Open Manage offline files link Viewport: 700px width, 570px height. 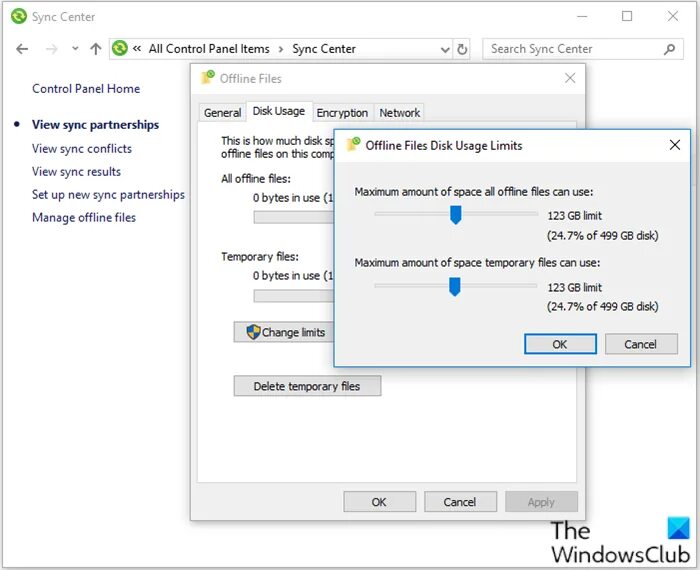pyautogui.click(x=84, y=217)
